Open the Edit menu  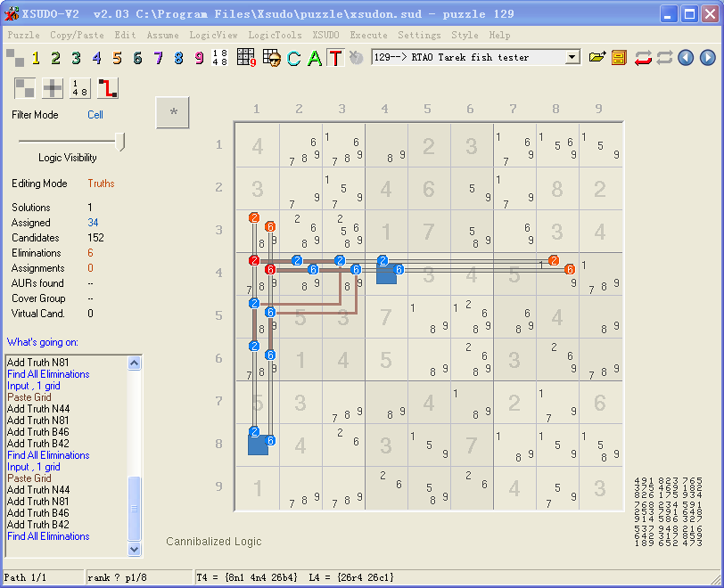click(x=125, y=35)
